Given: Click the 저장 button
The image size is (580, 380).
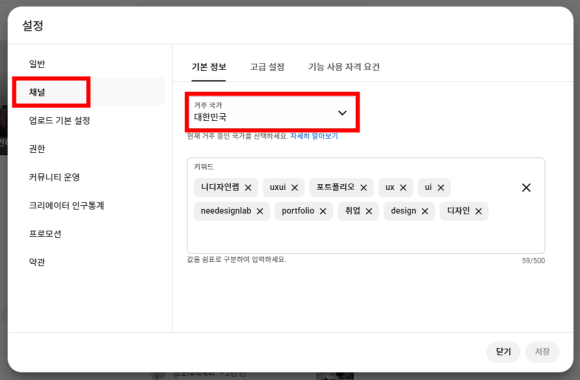Looking at the screenshot, I should click(x=542, y=352).
